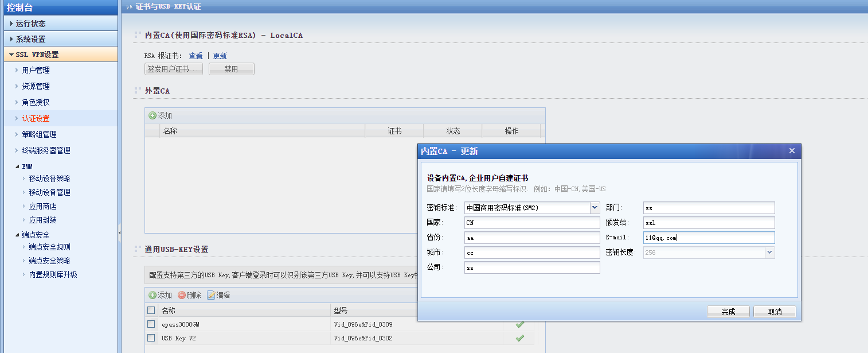The image size is (868, 353).
Task: Toggle the select-all checkbox in 名称 header
Action: [x=151, y=311]
